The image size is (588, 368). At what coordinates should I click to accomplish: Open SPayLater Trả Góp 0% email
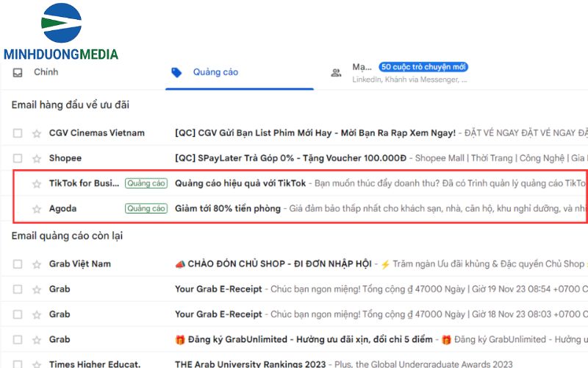coord(290,158)
